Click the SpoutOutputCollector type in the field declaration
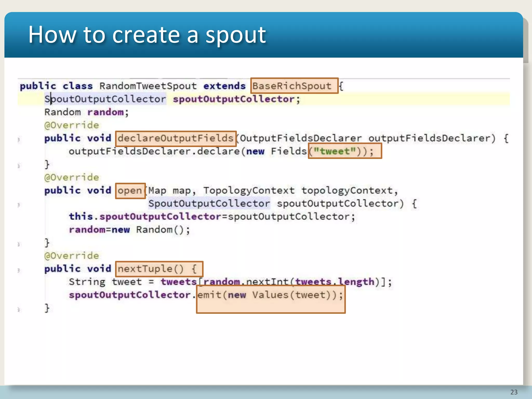The width and height of the screenshot is (532, 399). 105,99
